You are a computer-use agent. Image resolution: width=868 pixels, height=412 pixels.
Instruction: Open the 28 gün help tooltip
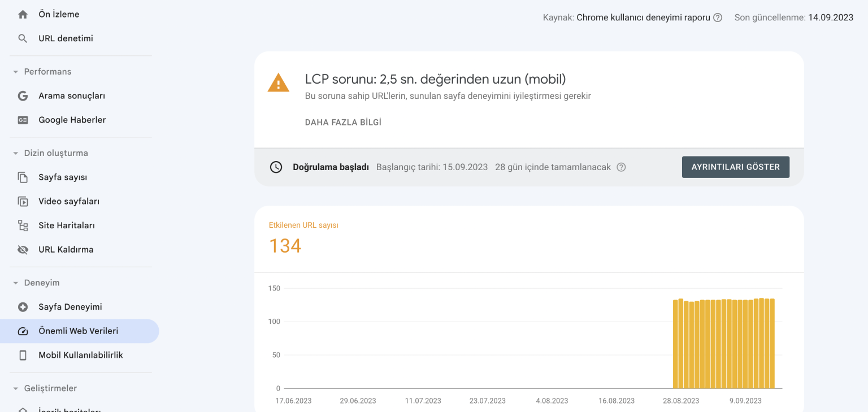coord(621,167)
